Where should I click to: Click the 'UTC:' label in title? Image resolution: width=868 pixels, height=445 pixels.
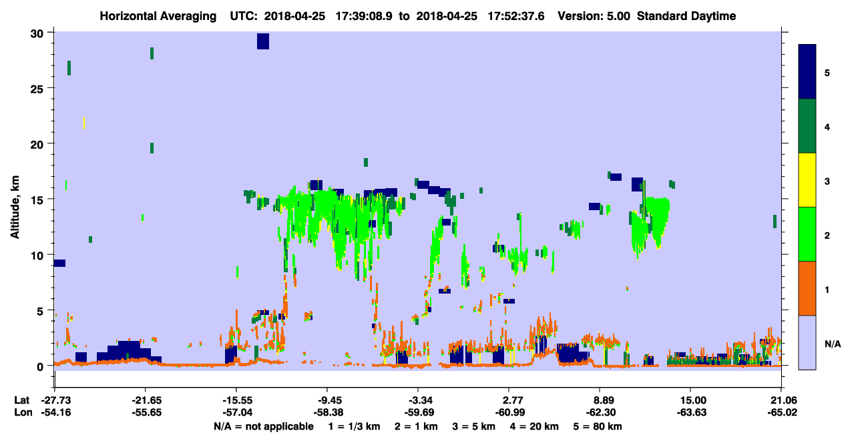[244, 16]
